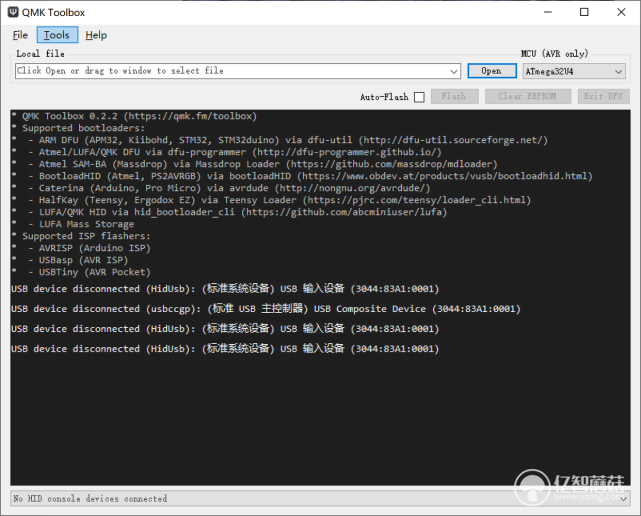
Task: Expand the HID console devices dropdown
Action: click(623, 499)
